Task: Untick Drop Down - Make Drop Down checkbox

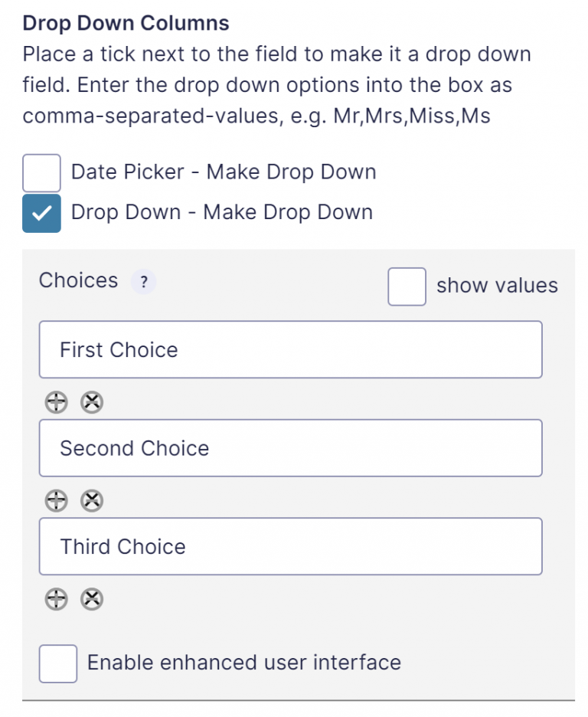Action: coord(41,213)
